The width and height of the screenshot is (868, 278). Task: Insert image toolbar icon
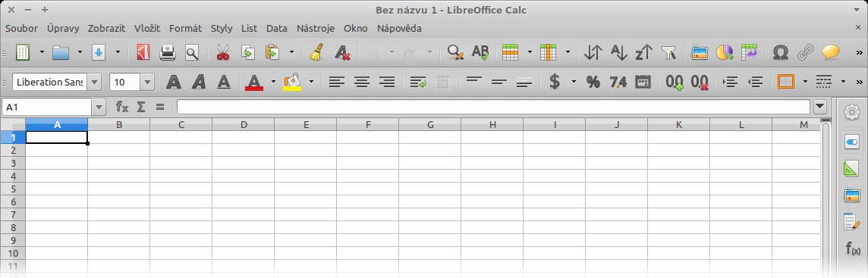[x=700, y=52]
